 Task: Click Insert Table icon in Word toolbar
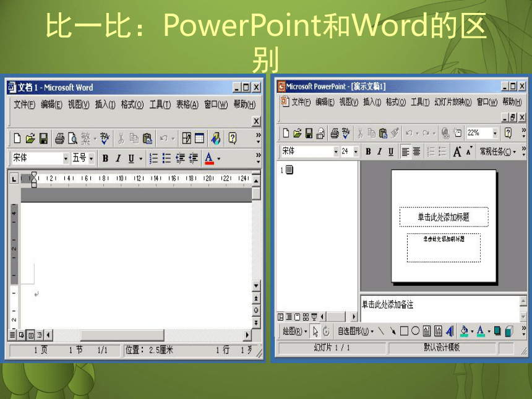[199, 139]
